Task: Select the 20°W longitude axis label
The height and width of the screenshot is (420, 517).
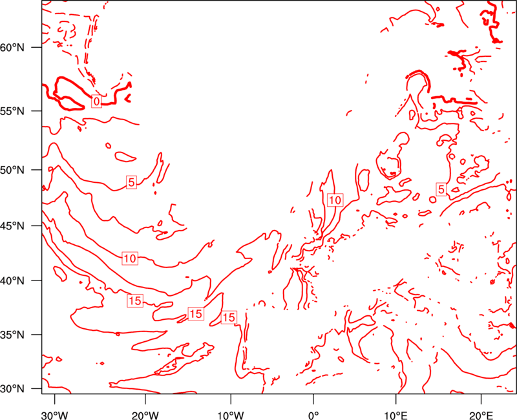Action: pos(145,415)
